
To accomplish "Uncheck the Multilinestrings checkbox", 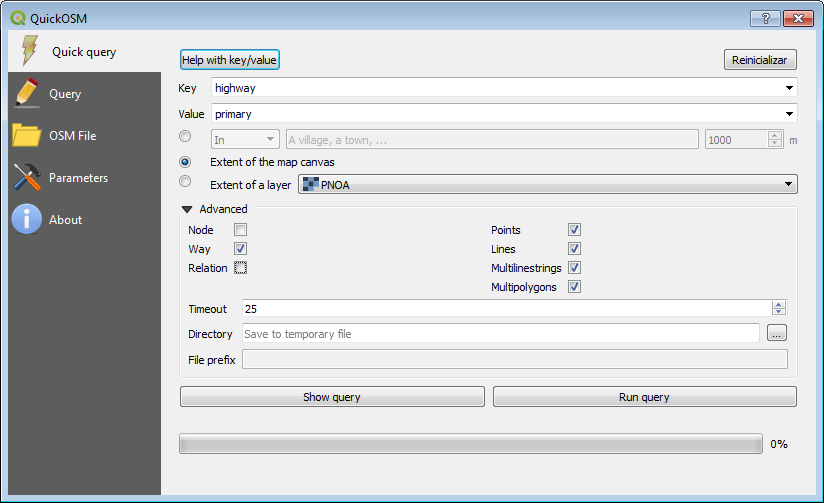I will pyautogui.click(x=574, y=268).
